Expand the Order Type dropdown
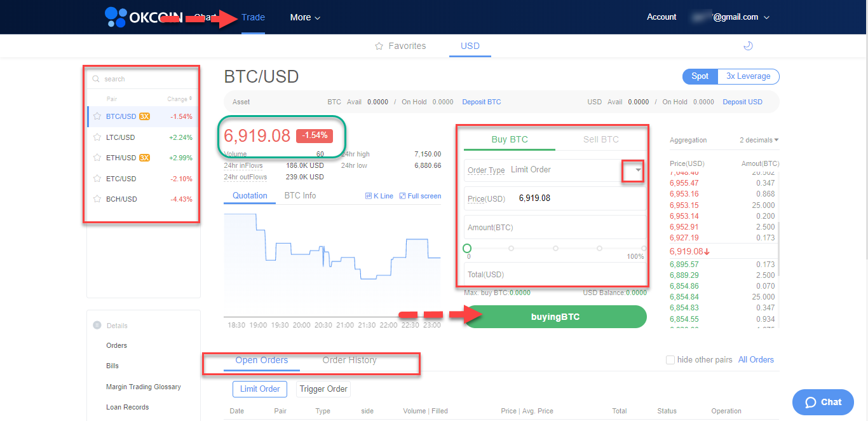Screen dimensions: 868x421 638,170
